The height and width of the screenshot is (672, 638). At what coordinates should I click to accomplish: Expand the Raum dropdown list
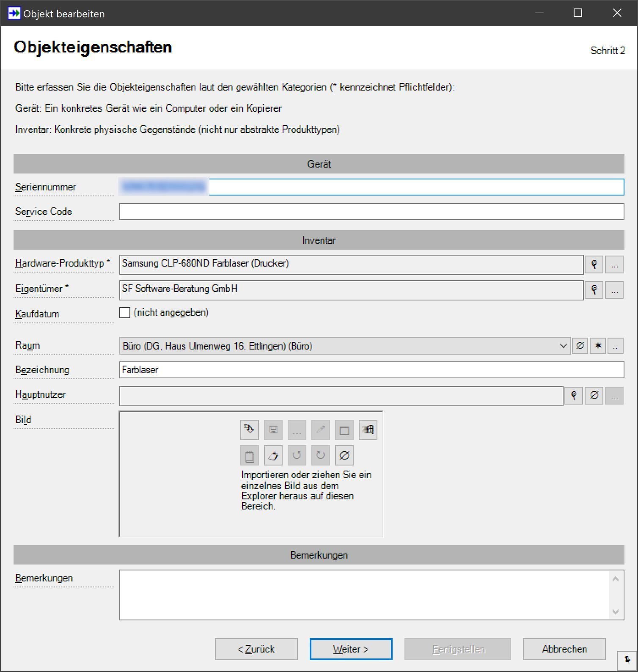(x=563, y=346)
